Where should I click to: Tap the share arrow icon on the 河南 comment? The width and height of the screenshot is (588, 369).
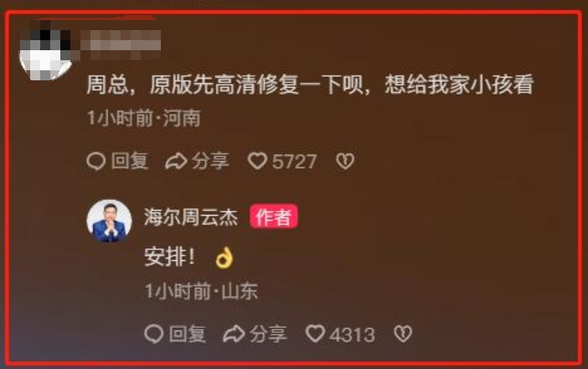pyautogui.click(x=176, y=161)
